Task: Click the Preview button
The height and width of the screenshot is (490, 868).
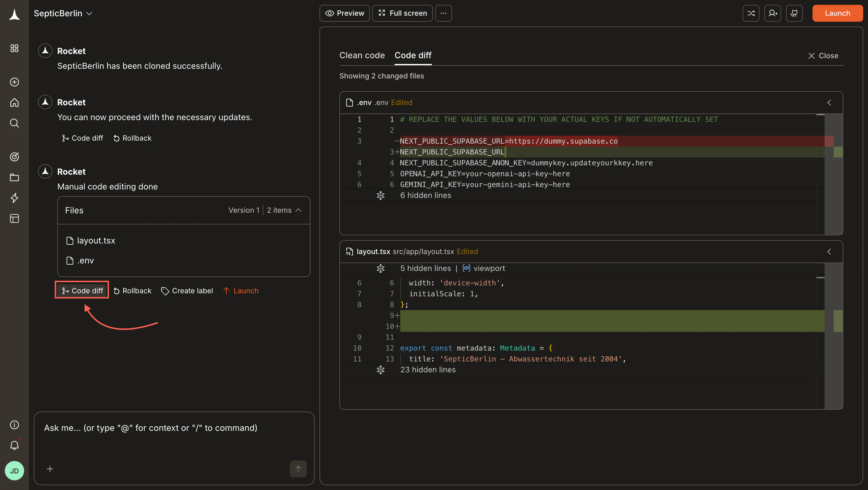Action: tap(344, 13)
